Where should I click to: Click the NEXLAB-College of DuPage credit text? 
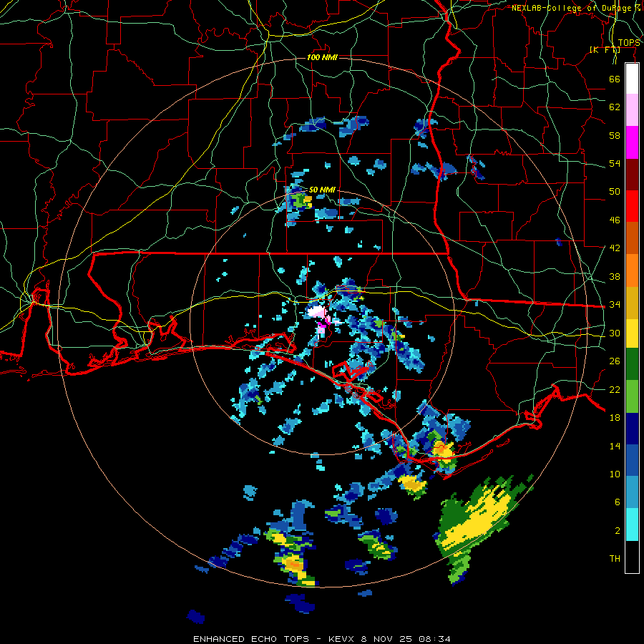(x=576, y=8)
